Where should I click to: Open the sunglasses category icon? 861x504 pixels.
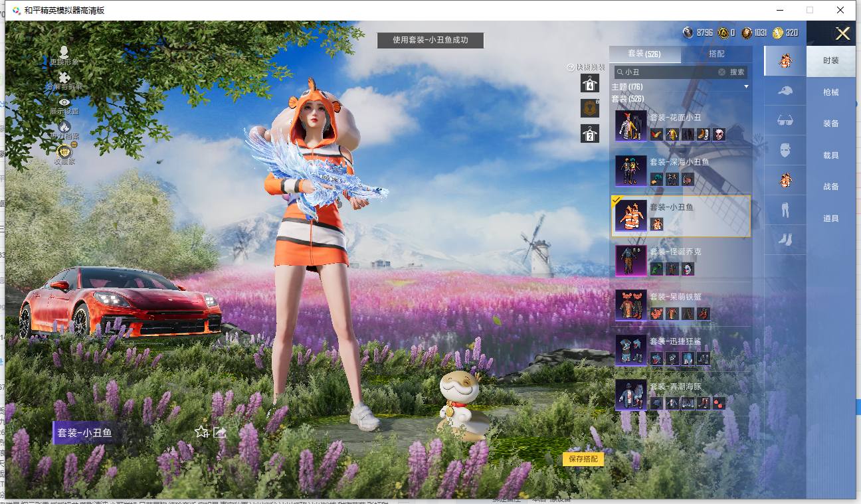(785, 120)
